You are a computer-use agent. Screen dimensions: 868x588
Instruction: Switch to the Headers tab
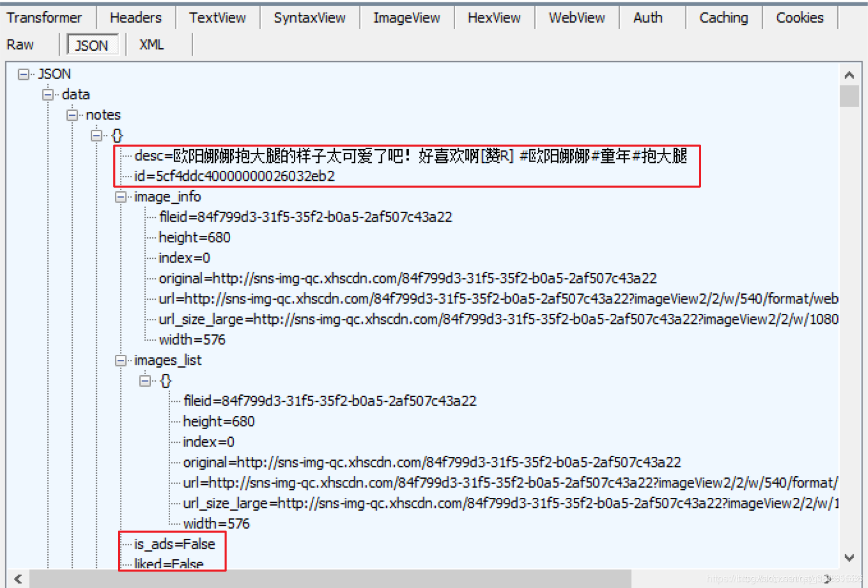[136, 17]
